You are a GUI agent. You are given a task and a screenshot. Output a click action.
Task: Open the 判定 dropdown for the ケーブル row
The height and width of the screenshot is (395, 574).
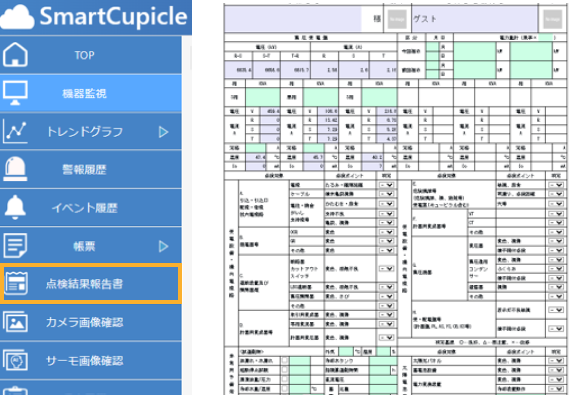(x=386, y=194)
